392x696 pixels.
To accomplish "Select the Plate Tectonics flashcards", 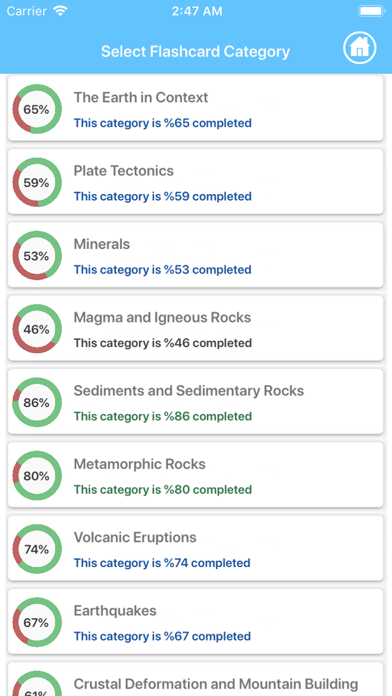I will click(x=195, y=182).
